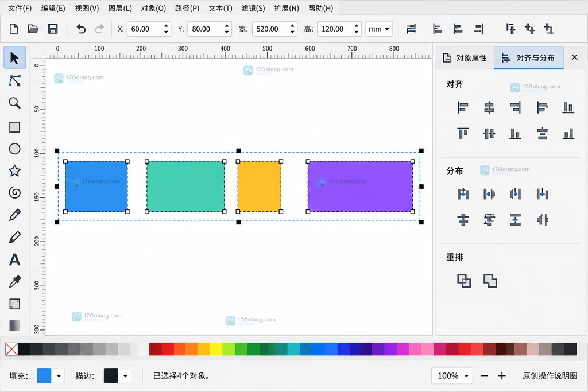Undo the last action
Image resolution: width=588 pixels, height=392 pixels.
click(80, 29)
